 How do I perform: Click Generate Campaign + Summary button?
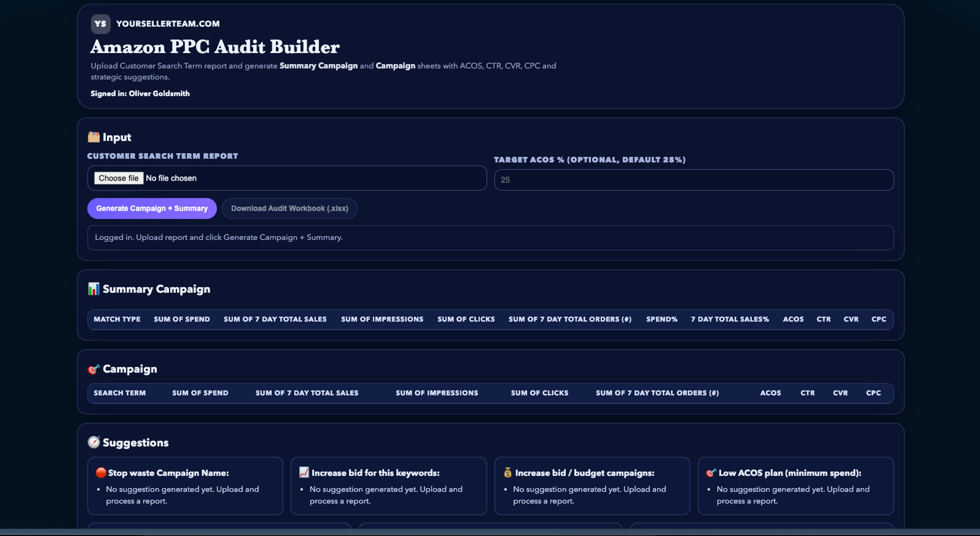click(152, 208)
